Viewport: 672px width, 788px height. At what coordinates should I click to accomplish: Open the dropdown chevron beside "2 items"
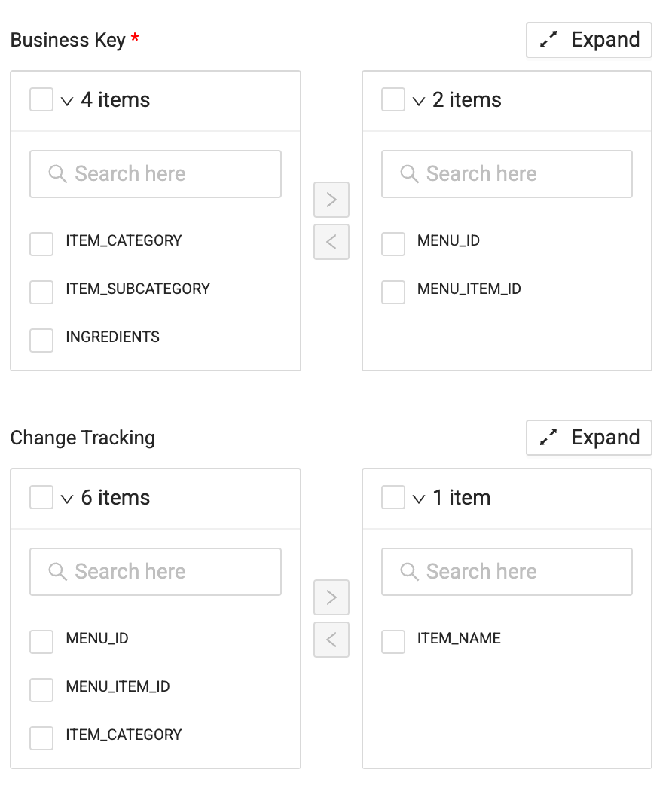coord(419,101)
